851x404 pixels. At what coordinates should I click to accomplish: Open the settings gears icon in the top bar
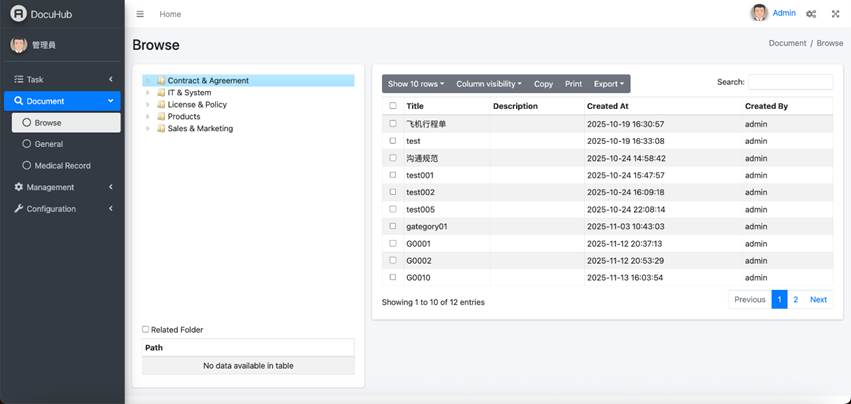tap(811, 14)
